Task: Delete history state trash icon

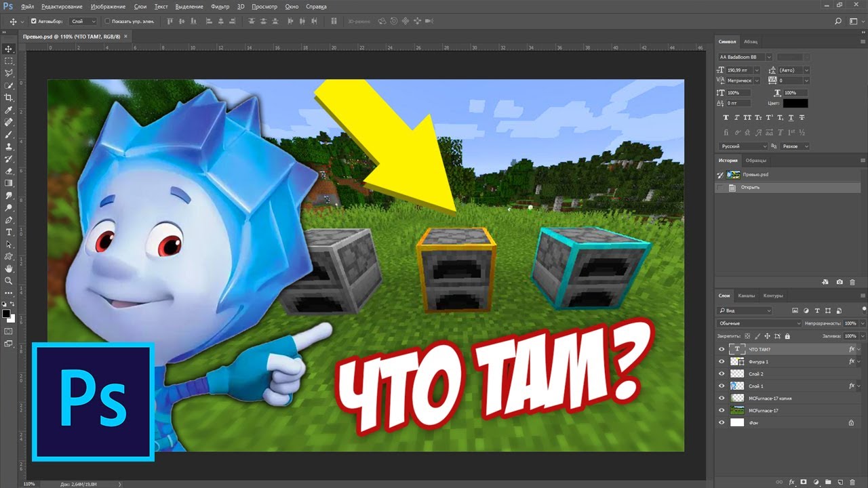Action: (x=852, y=281)
